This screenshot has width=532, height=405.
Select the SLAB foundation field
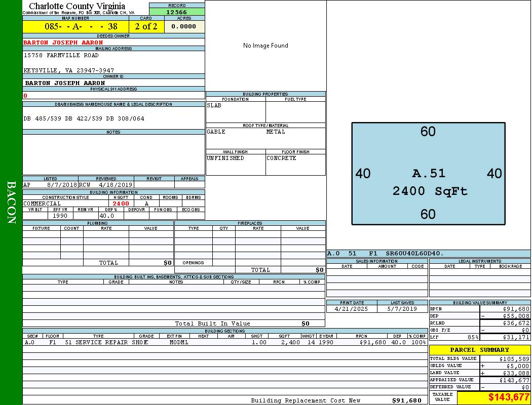coord(235,111)
